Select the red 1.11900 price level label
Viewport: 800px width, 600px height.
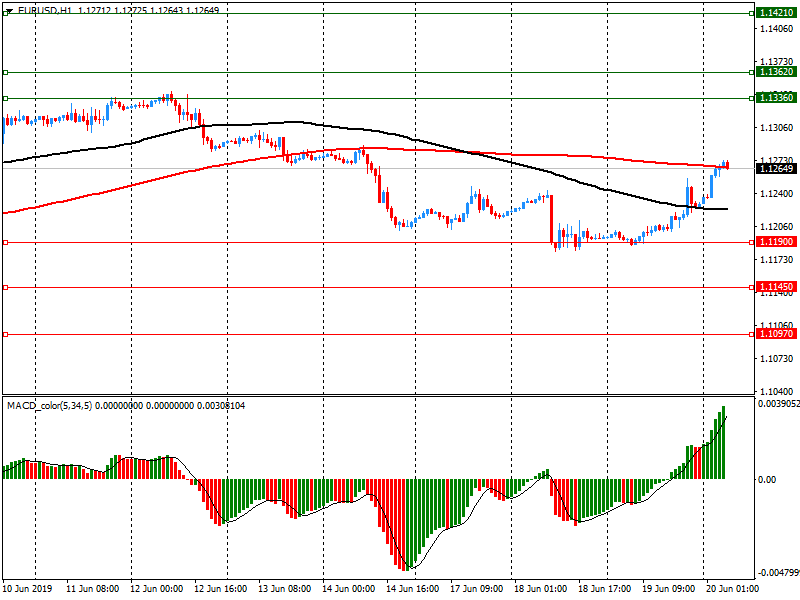[776, 242]
